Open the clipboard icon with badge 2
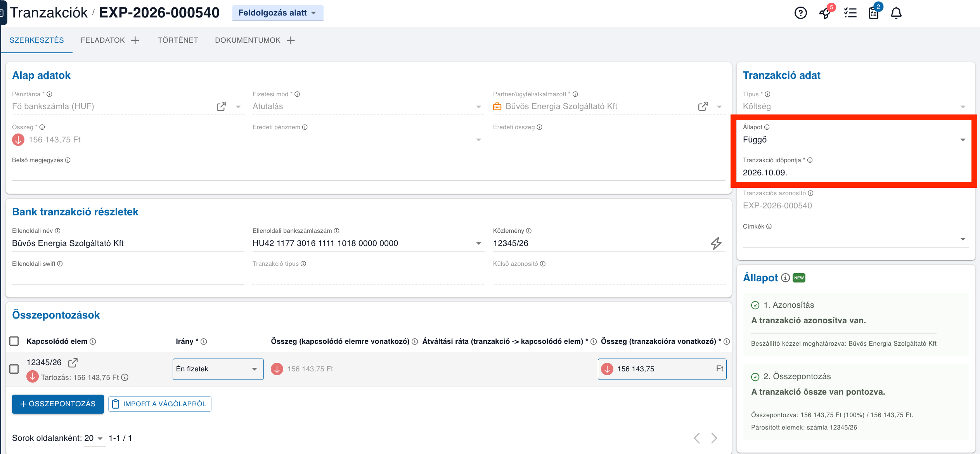 (874, 12)
